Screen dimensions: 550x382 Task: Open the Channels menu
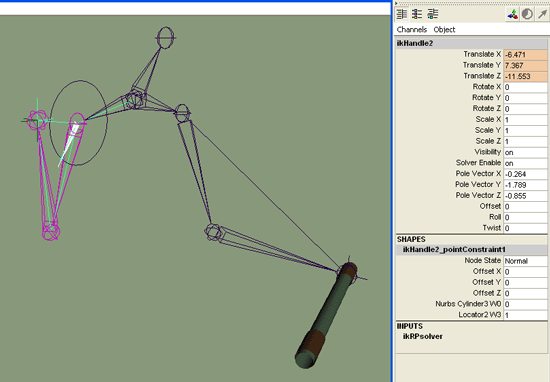[411, 29]
